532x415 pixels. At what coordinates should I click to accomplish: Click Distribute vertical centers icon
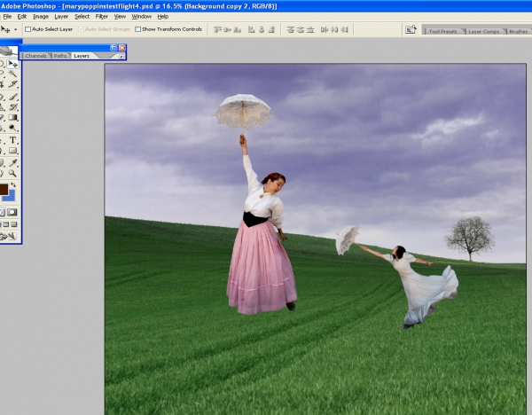pos(301,30)
